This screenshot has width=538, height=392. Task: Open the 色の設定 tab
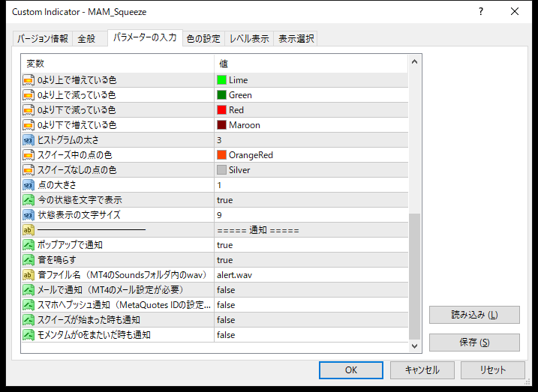(x=203, y=38)
